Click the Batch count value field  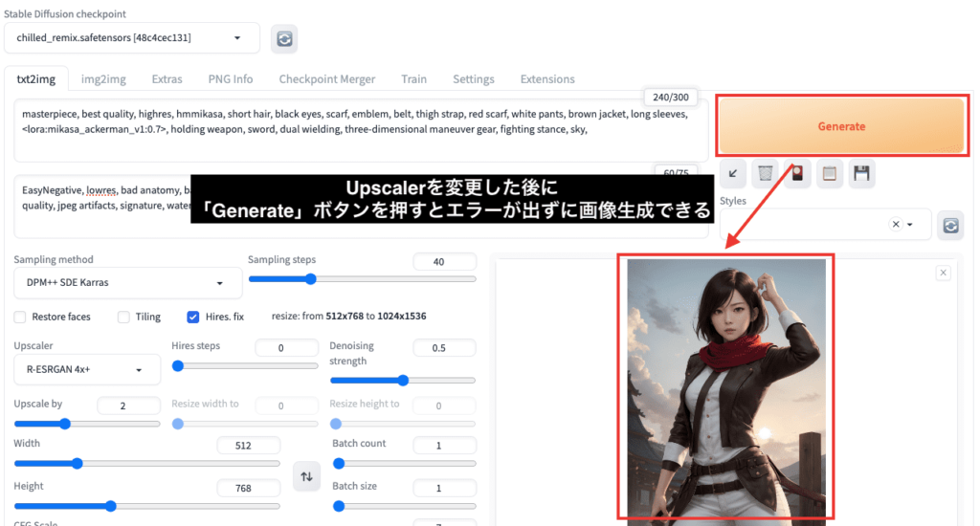[x=444, y=446]
